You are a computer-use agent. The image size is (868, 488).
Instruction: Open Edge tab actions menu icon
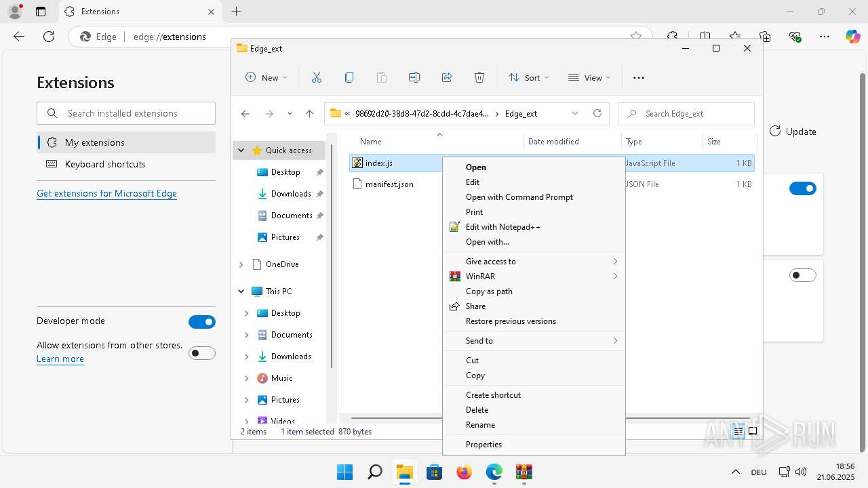(41, 12)
